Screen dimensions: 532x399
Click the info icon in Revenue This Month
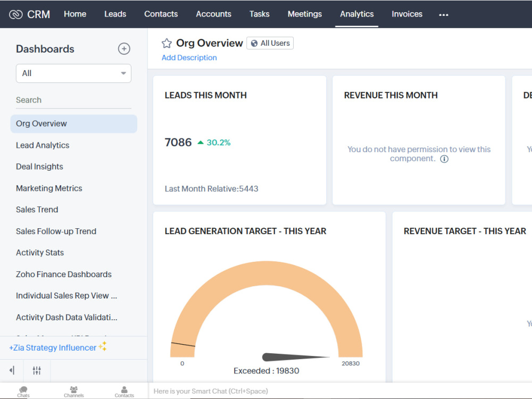444,159
